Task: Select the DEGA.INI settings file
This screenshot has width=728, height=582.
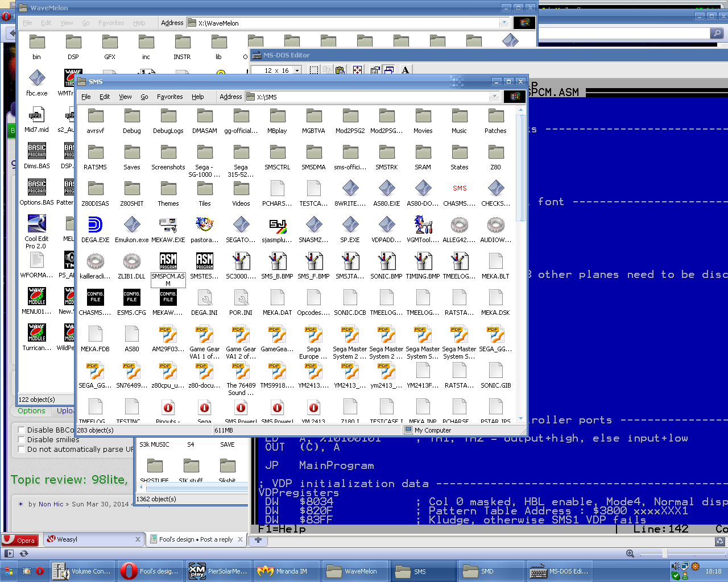Action: click(205, 298)
